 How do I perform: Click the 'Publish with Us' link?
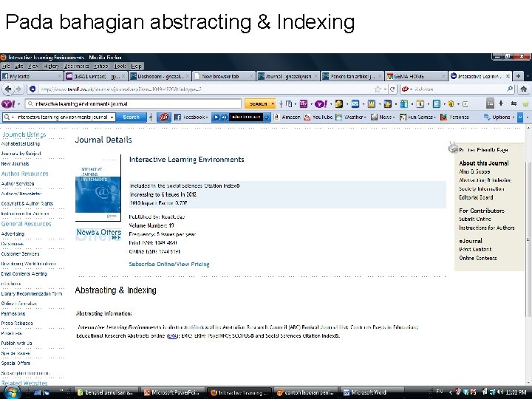tap(16, 343)
